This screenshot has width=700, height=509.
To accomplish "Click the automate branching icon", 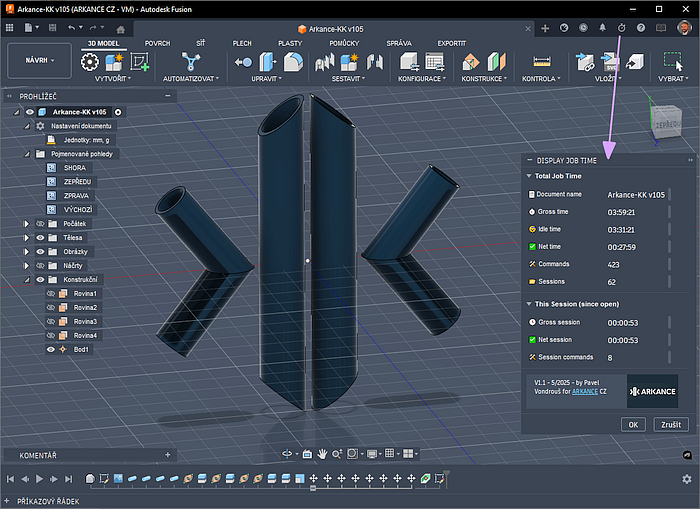I will coord(191,62).
